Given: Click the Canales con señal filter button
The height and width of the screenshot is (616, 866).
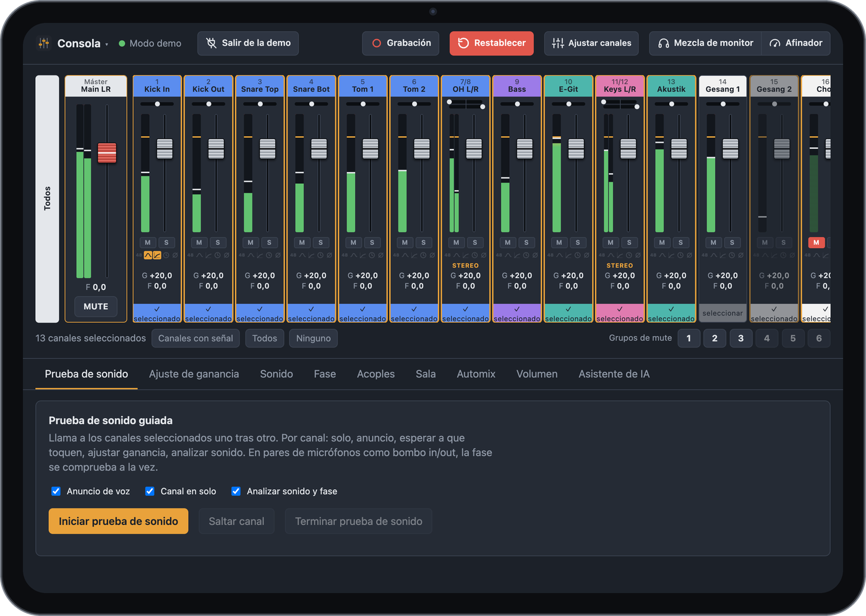Looking at the screenshot, I should (x=195, y=338).
